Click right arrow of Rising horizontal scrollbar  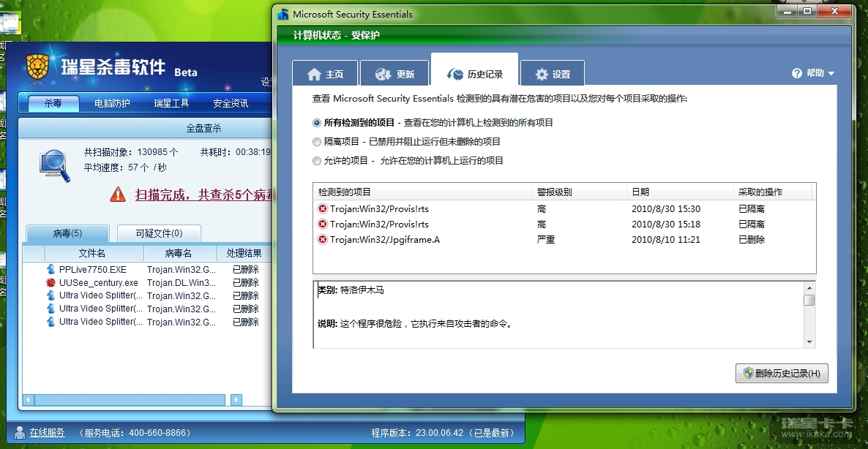coord(236,400)
